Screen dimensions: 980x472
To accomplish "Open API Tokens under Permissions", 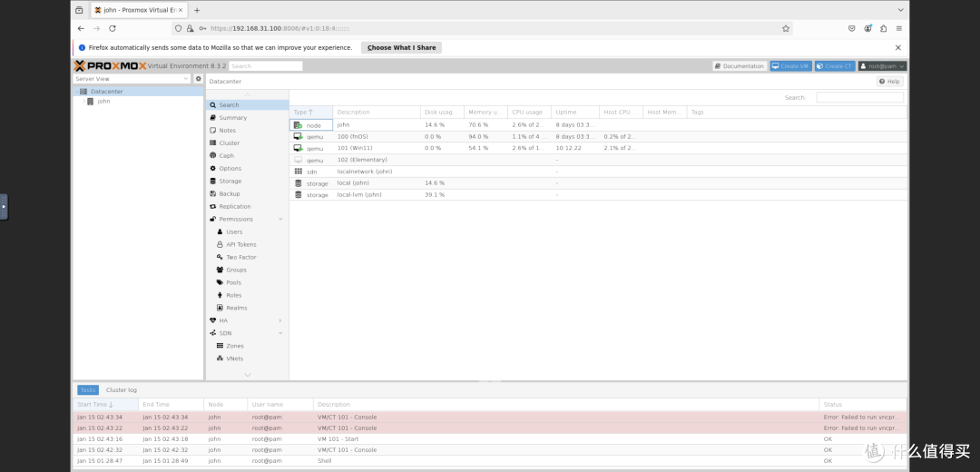I will [248, 244].
